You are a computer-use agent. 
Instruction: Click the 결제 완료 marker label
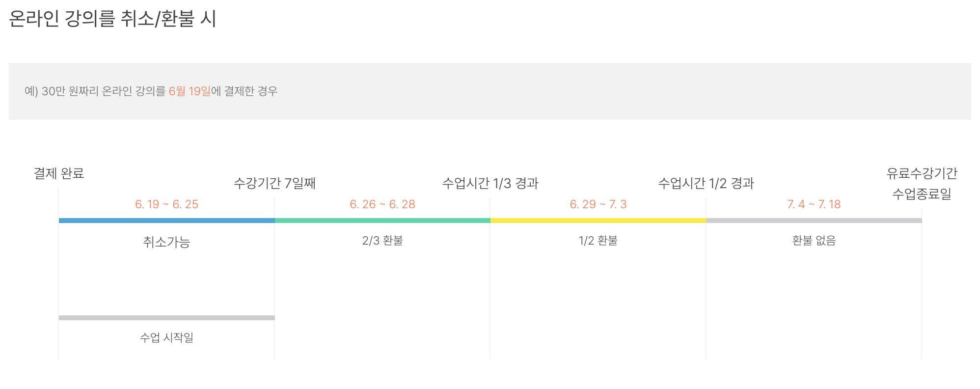[x=59, y=173]
